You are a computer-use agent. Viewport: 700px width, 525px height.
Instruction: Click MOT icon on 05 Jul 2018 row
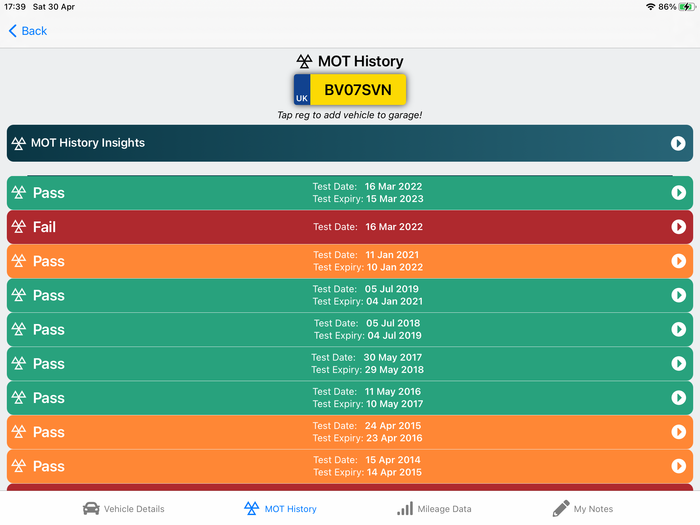(19, 329)
